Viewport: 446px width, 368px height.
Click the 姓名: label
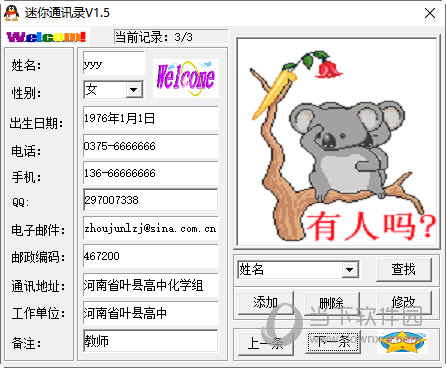(x=26, y=65)
